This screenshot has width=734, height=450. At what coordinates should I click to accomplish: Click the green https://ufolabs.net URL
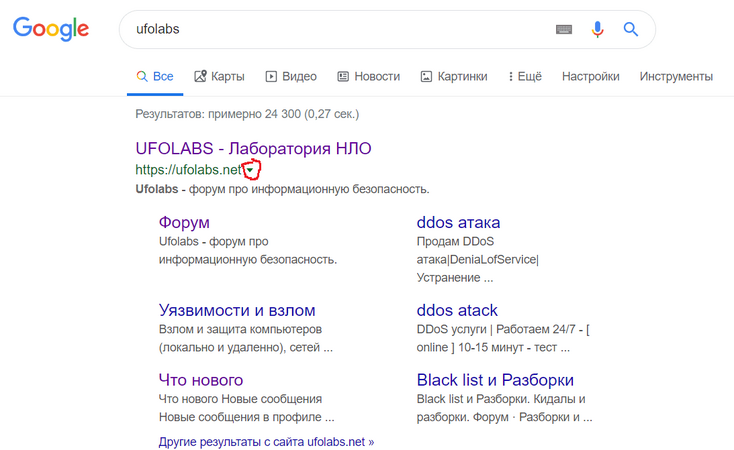[x=188, y=170]
